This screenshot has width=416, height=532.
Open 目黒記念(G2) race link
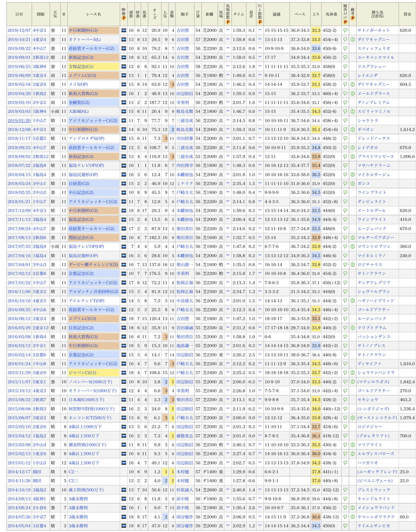[81, 328]
